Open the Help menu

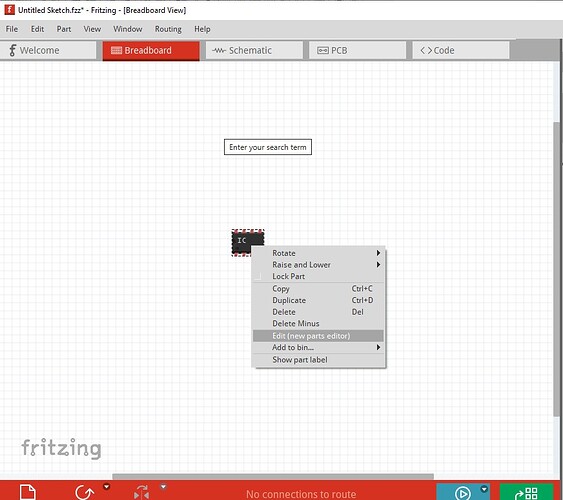[x=202, y=29]
